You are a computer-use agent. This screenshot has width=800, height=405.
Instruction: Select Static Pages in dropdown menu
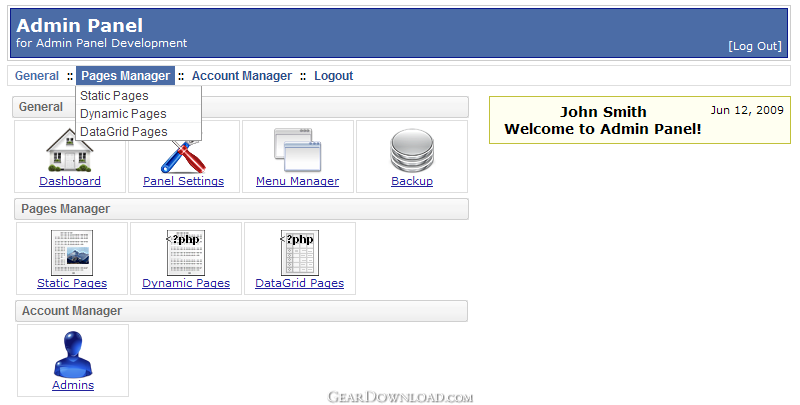pos(115,96)
